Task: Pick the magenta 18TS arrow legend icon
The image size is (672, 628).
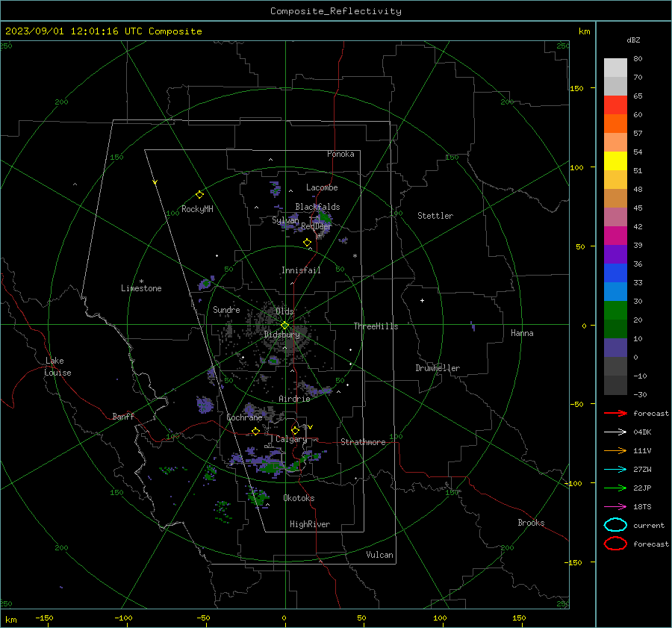Action: coord(615,507)
